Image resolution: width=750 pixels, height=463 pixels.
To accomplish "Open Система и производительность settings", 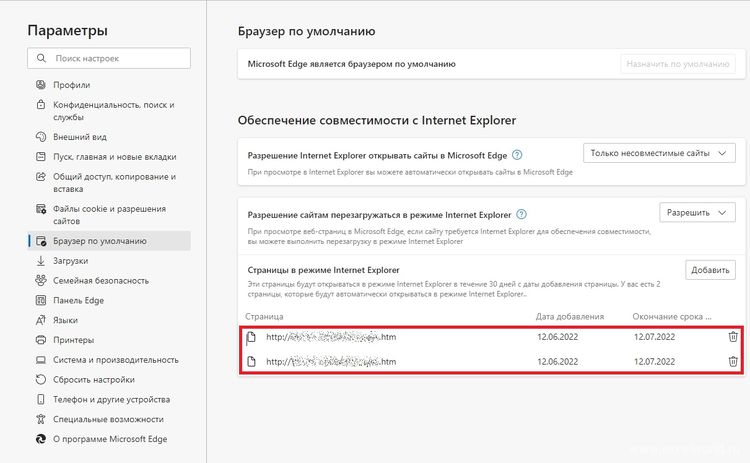I will [x=116, y=360].
